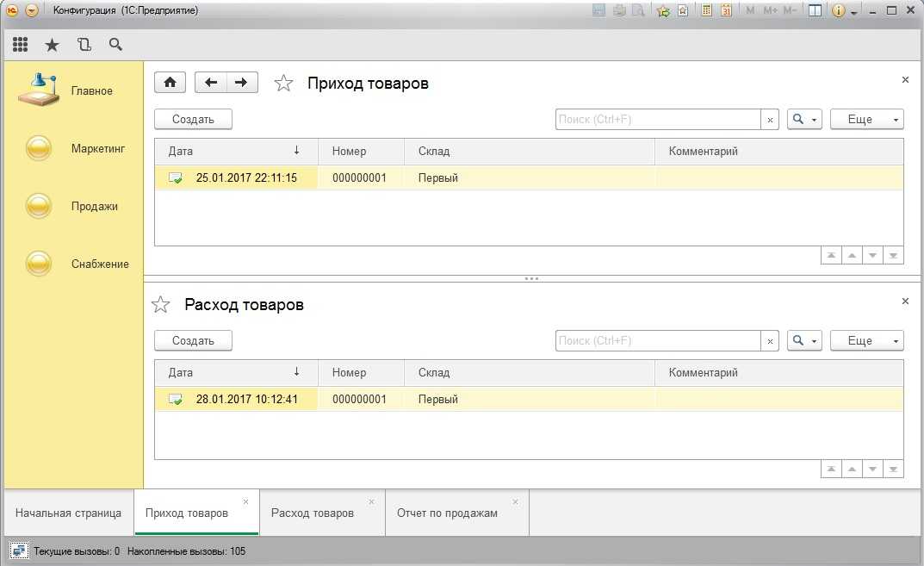Go to home page with house button

click(171, 82)
